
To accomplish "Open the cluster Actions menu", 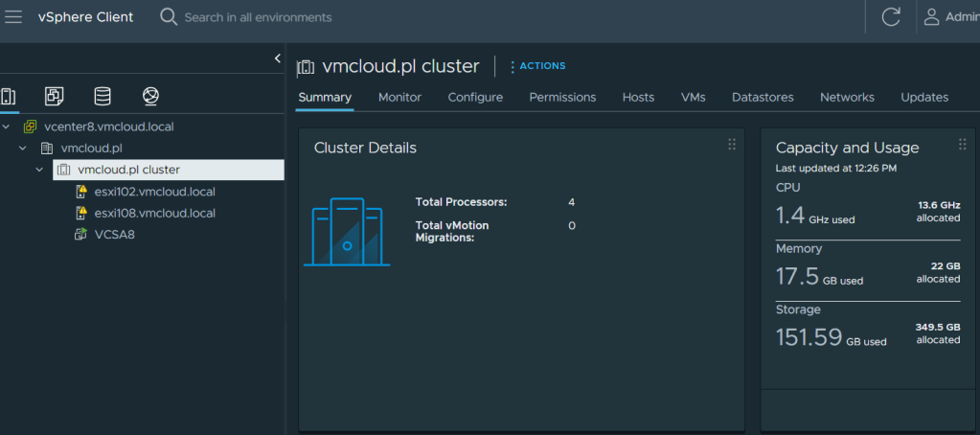I will [537, 66].
